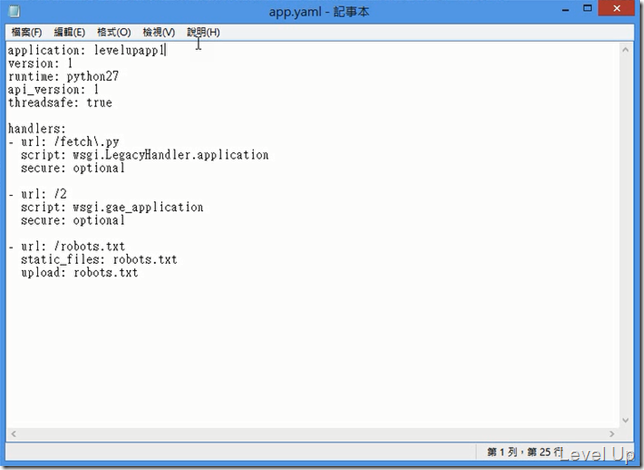This screenshot has height=470, width=644.
Task: Click the '- url: /robots.txt' line
Action: (67, 247)
